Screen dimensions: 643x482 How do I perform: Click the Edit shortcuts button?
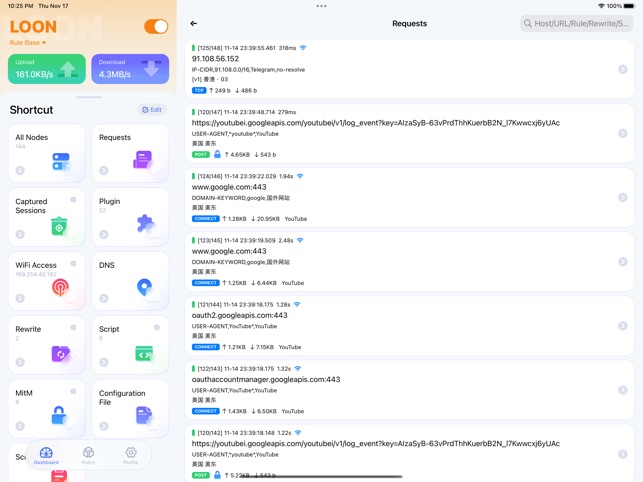(x=152, y=110)
